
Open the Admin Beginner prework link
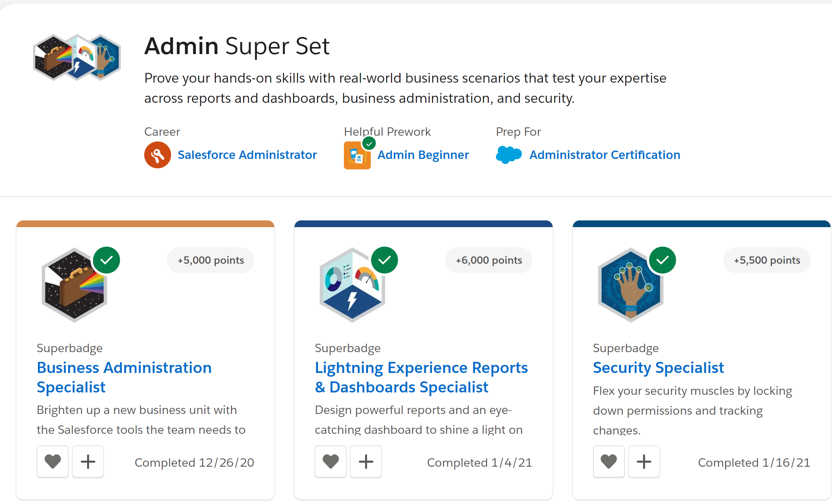[x=423, y=155]
